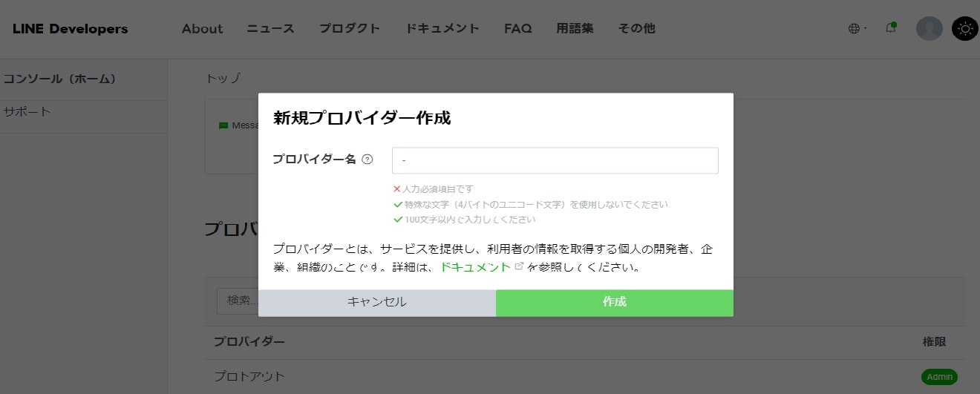980x394 pixels.
Task: Open the ニュース menu item
Action: click(x=271, y=29)
